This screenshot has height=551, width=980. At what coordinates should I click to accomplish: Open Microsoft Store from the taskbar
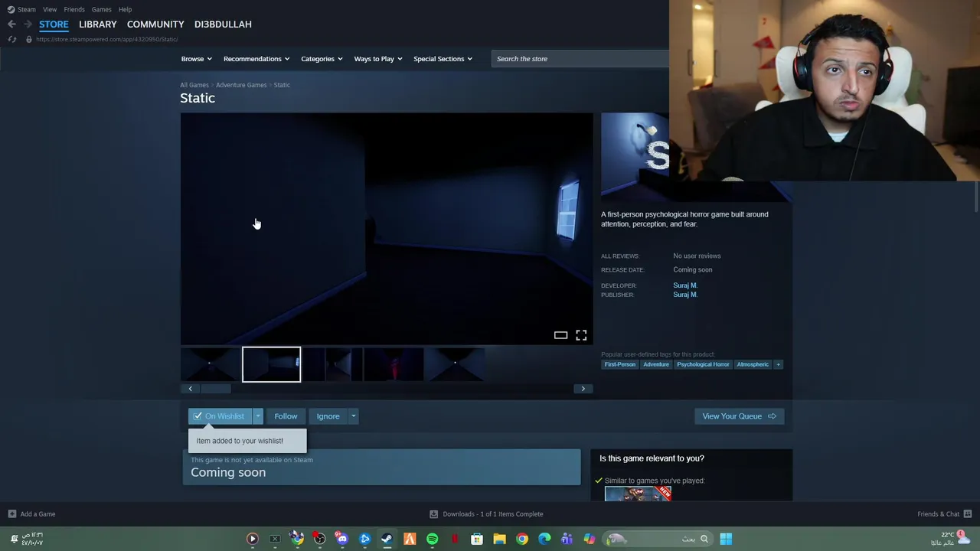pos(477,539)
